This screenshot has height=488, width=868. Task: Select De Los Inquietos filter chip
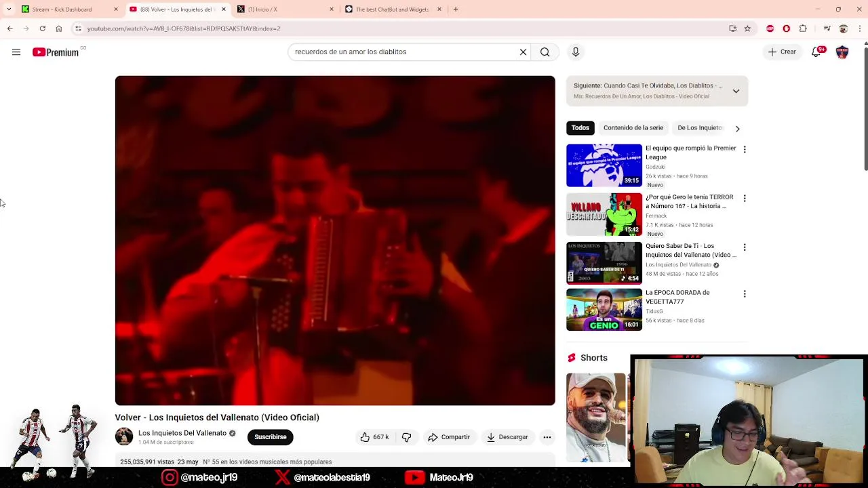(699, 127)
